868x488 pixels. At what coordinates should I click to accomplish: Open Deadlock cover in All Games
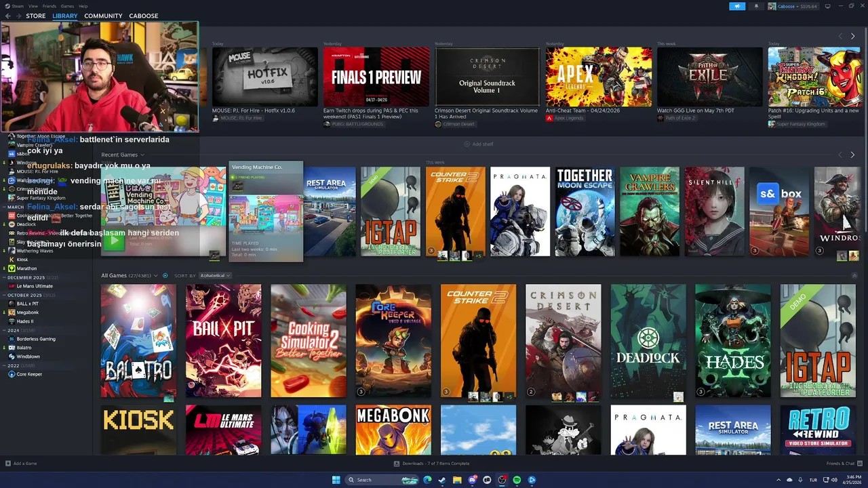pos(648,341)
